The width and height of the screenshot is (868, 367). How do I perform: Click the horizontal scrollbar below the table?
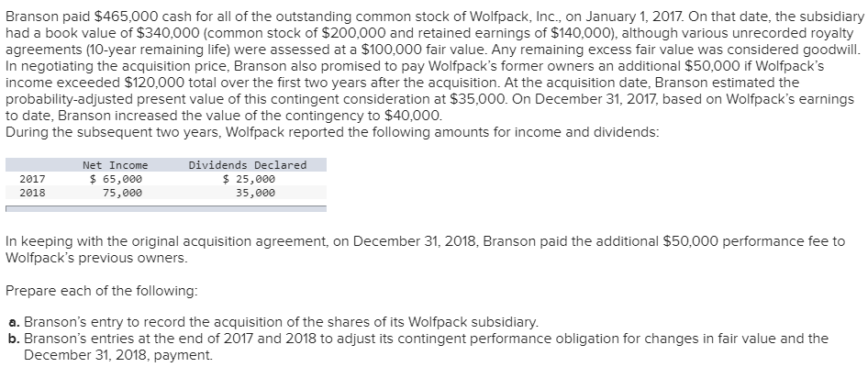point(165,208)
